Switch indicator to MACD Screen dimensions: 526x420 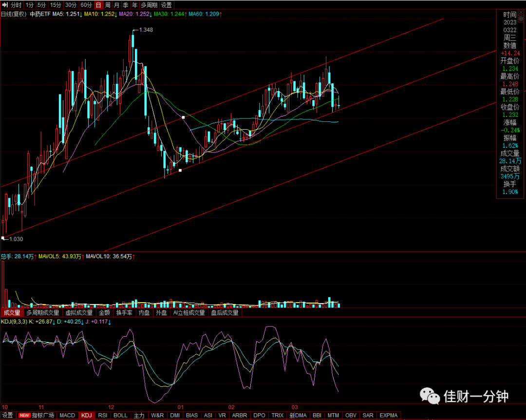pos(67,415)
